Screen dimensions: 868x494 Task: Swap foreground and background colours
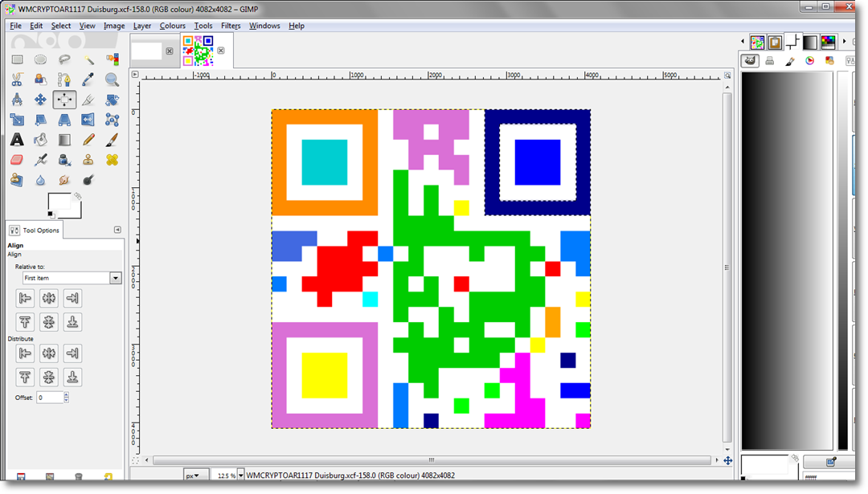point(78,196)
